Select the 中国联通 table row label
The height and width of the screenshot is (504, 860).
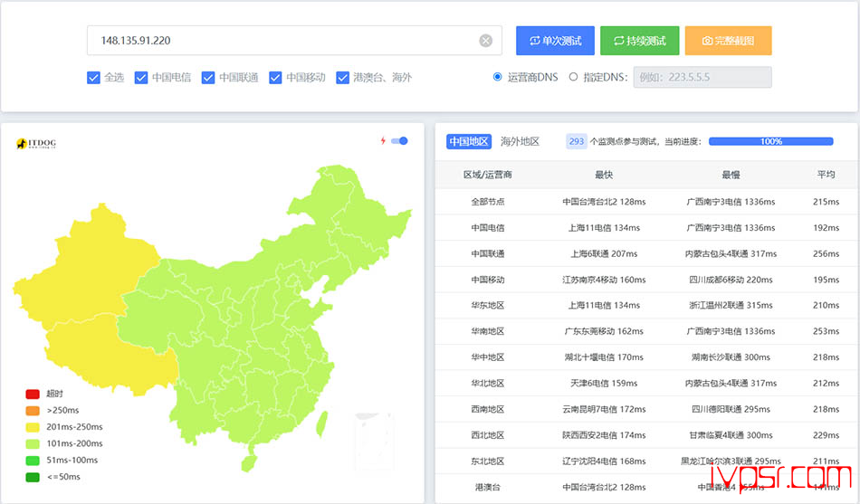pos(488,253)
